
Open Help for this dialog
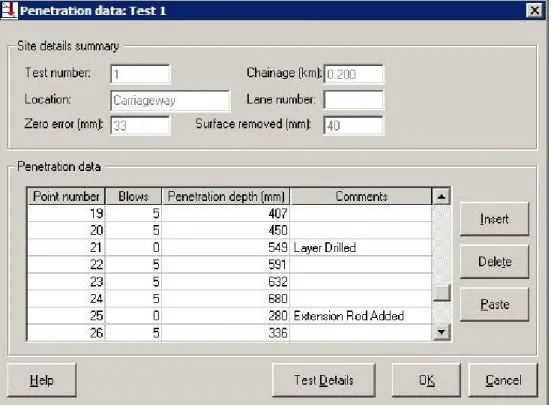pyautogui.click(x=41, y=380)
